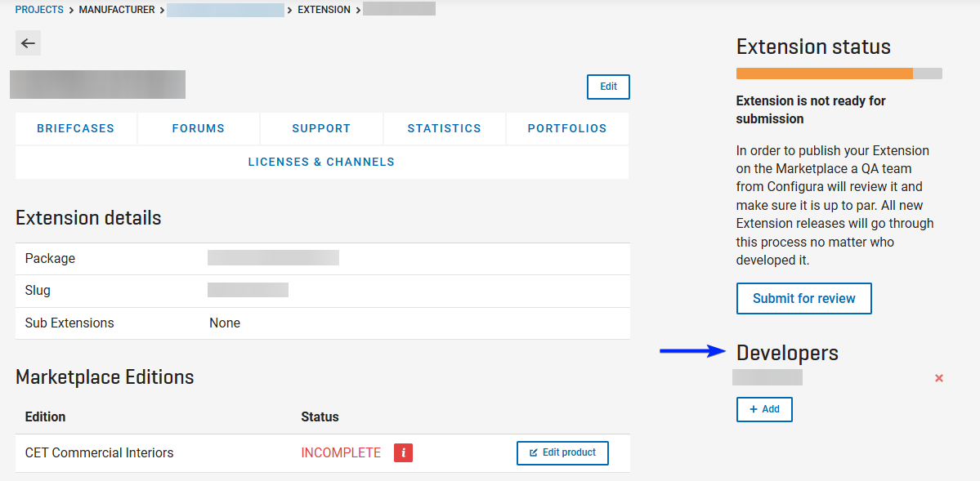Select the developer name under Developers
The width and height of the screenshot is (980, 481).
pyautogui.click(x=767, y=377)
